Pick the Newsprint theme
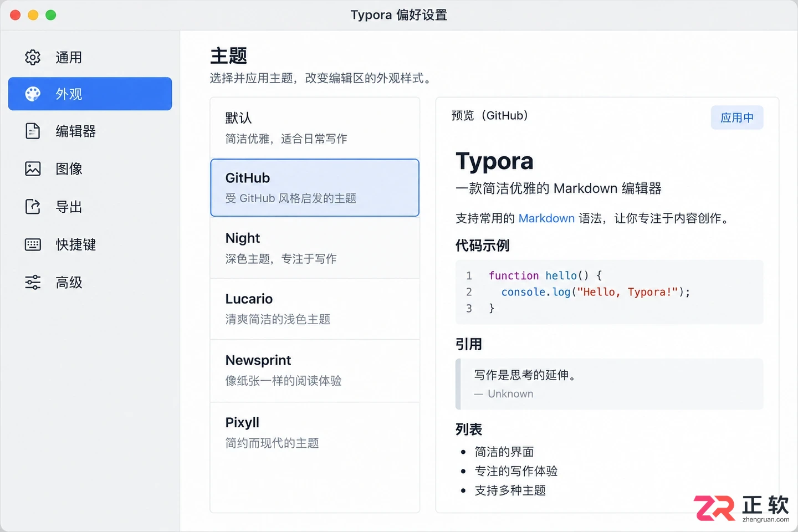This screenshot has height=532, width=798. click(315, 370)
